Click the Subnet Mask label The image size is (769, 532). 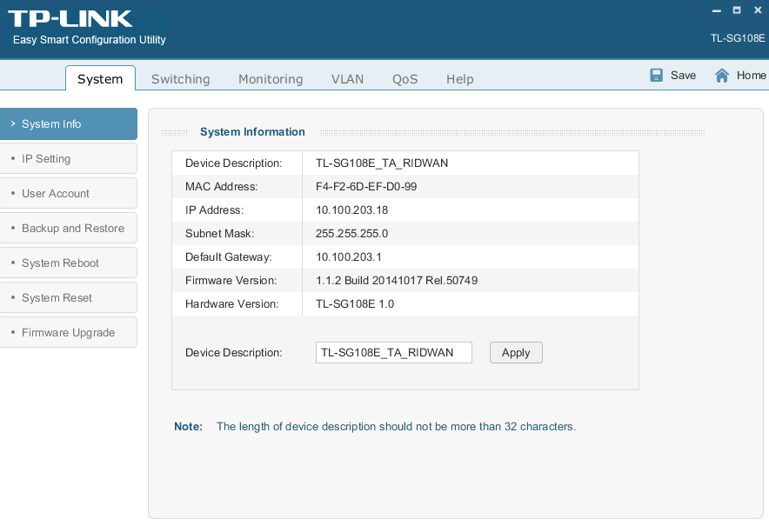[220, 234]
